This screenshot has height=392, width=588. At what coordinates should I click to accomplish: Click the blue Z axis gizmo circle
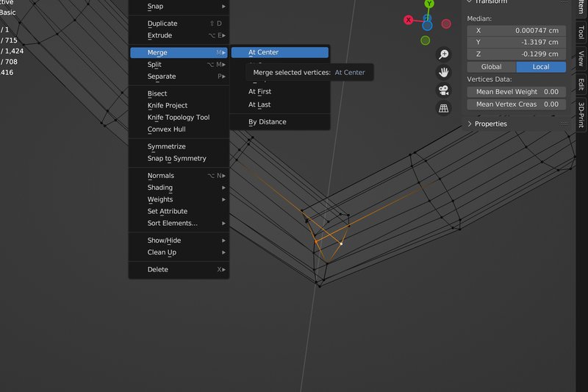pos(427,26)
